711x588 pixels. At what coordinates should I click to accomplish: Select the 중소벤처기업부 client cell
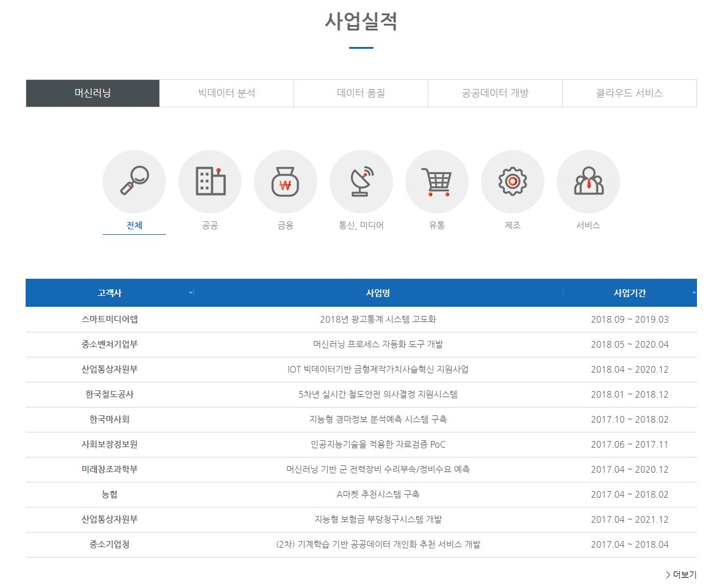(x=110, y=344)
